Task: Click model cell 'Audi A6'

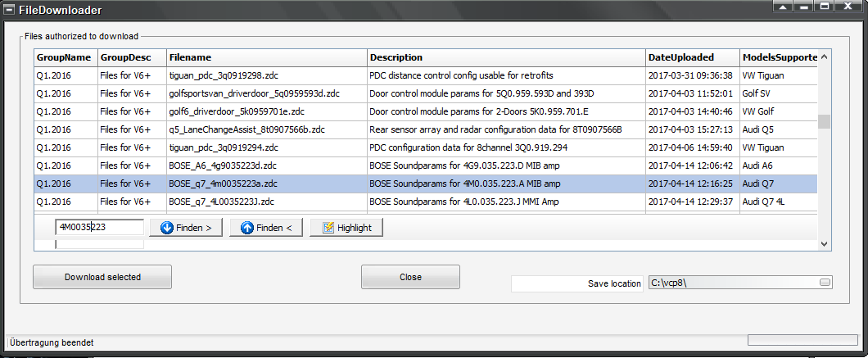Action: point(757,165)
